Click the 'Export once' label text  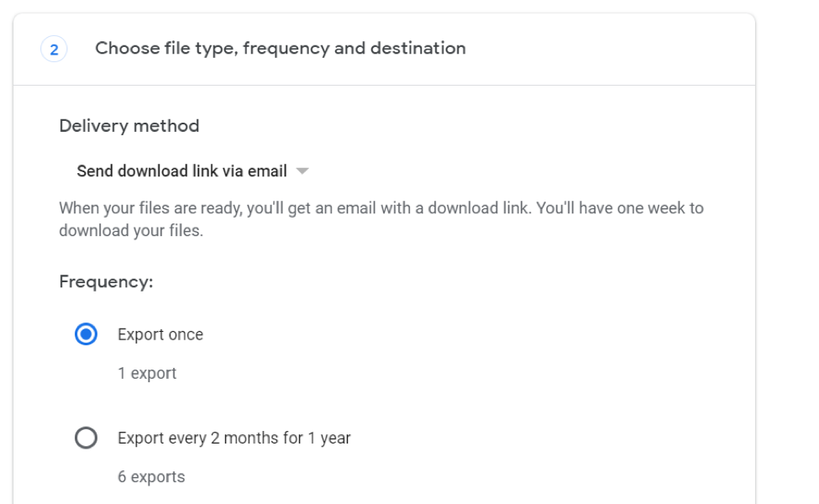point(160,334)
